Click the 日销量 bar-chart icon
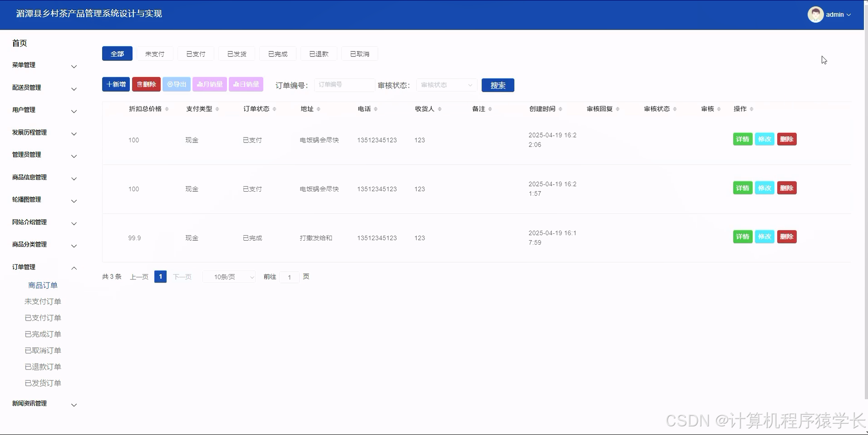Viewport: 868px width, 435px height. 236,84
